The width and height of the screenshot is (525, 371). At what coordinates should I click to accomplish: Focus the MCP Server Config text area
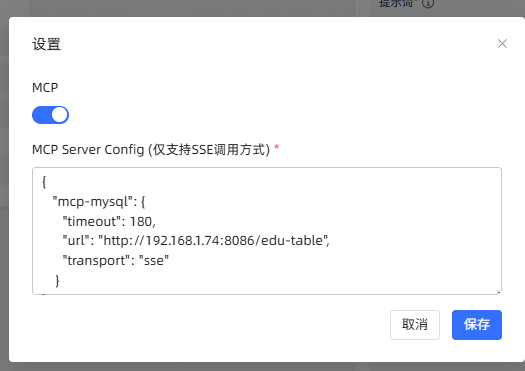267,231
